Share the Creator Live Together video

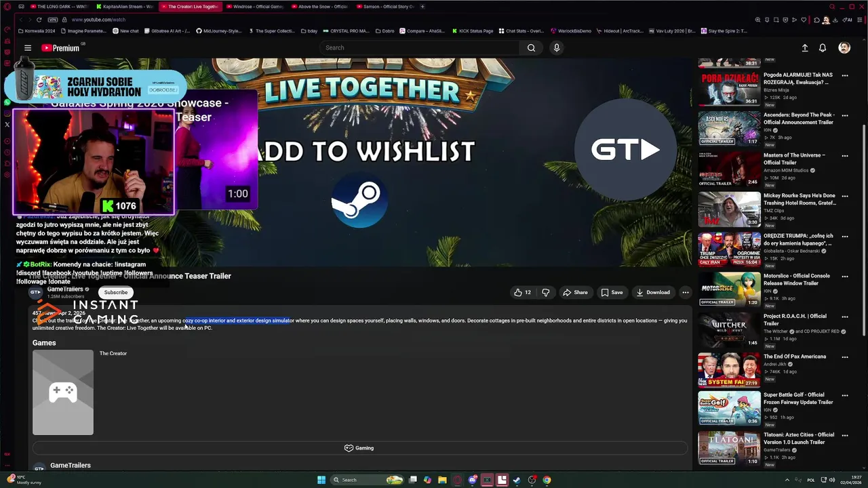click(575, 292)
